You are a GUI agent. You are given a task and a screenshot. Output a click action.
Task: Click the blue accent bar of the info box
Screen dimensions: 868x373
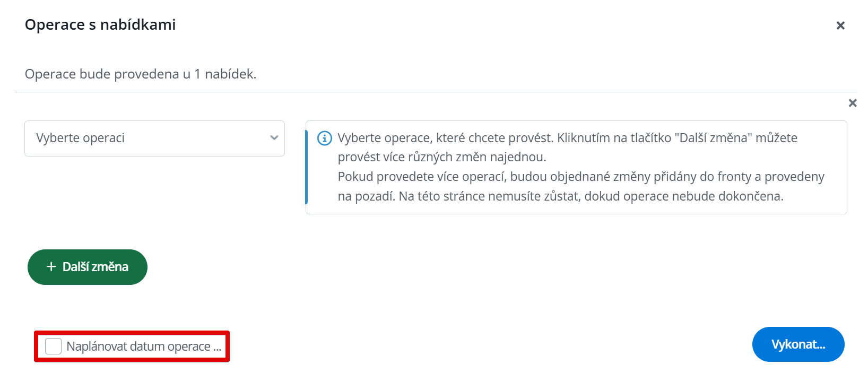(x=307, y=167)
